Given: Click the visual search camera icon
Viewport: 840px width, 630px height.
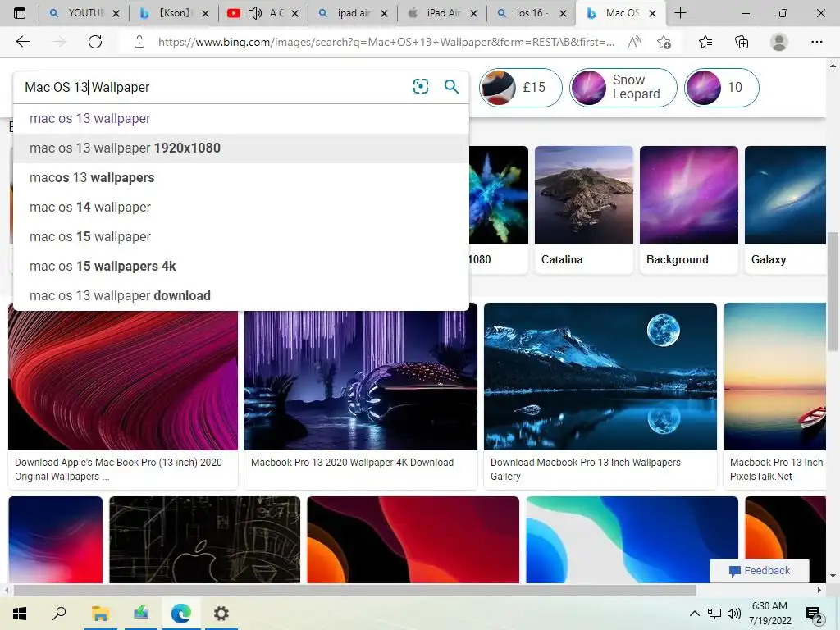Looking at the screenshot, I should tap(421, 86).
